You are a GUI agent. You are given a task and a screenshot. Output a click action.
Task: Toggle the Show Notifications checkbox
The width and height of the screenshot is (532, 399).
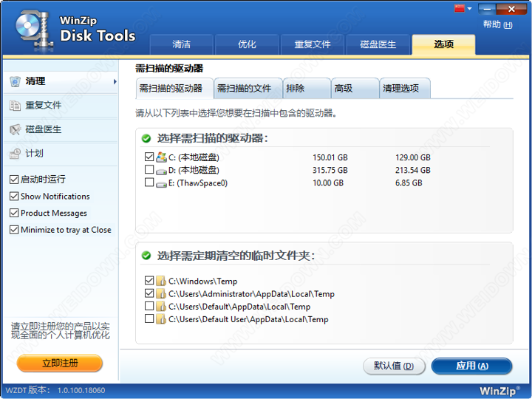(x=14, y=196)
